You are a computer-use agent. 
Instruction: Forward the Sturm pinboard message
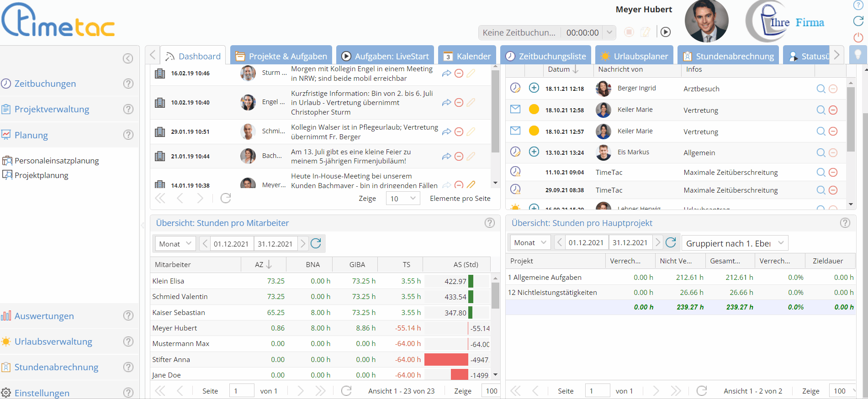click(446, 73)
